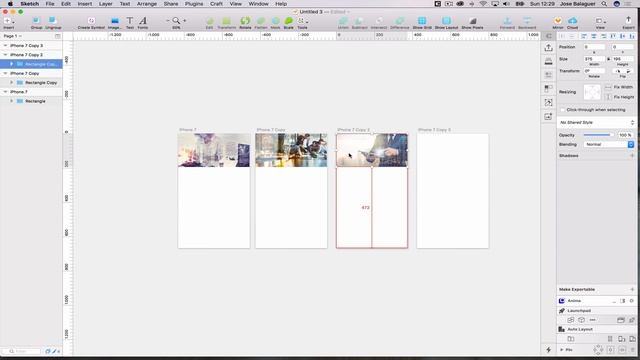Open the Craft menu

216,4
